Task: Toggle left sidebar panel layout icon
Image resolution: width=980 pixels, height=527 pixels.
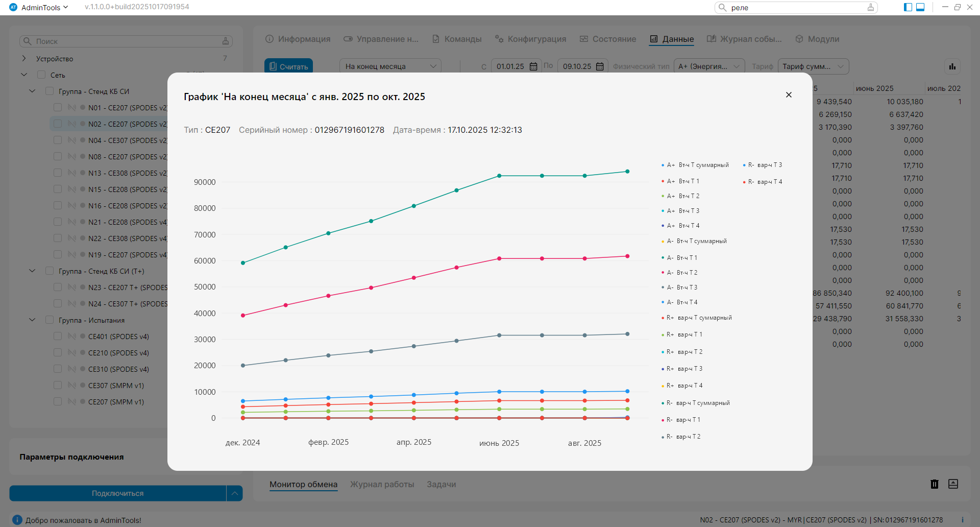Action: 908,7
